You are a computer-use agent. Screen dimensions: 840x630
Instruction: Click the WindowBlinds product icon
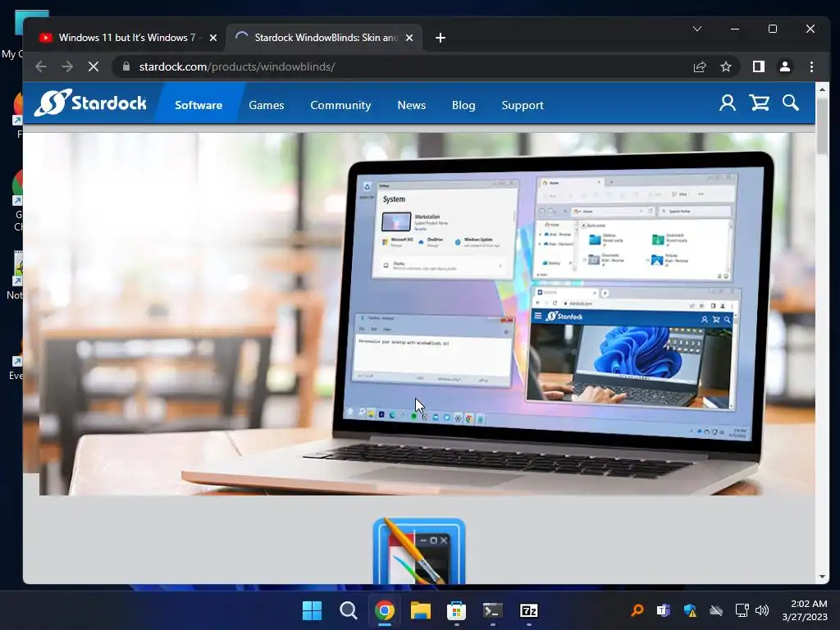(419, 550)
